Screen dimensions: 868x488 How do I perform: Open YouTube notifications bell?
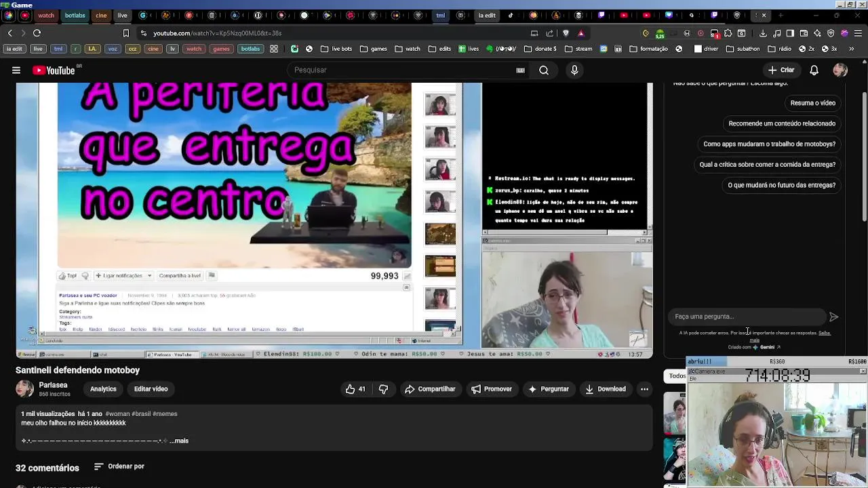[814, 70]
